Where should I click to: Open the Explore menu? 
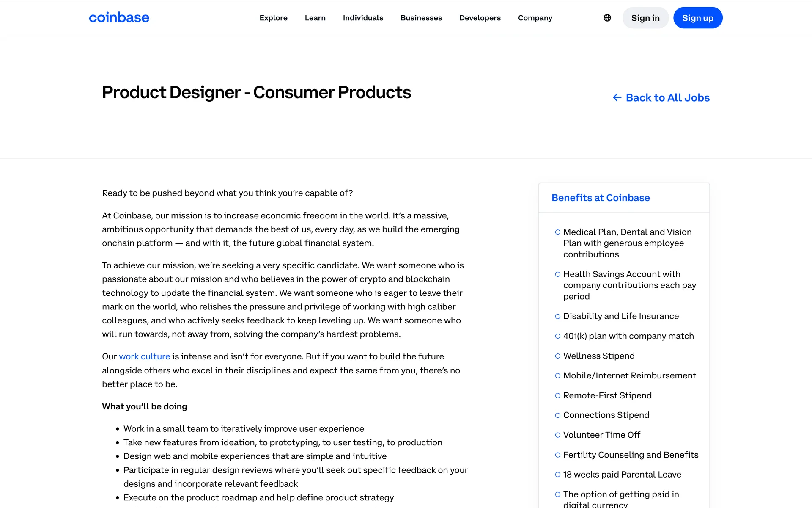click(x=273, y=18)
